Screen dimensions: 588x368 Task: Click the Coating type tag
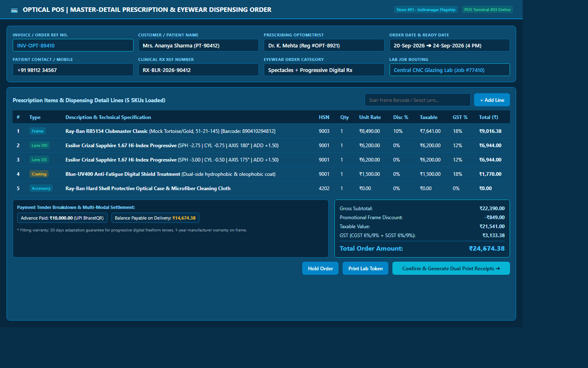39,174
